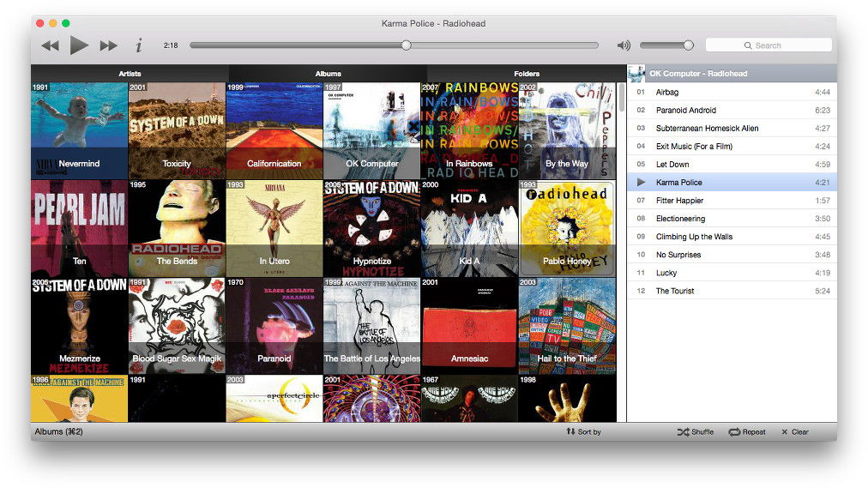The height and width of the screenshot is (488, 868).
Task: Click the playback progress slider knob
Action: (407, 45)
